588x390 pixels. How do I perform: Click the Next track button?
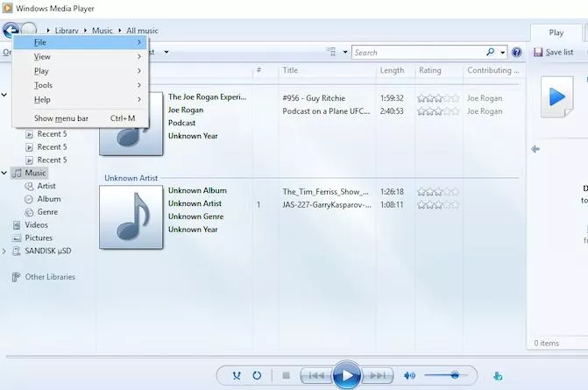point(378,375)
